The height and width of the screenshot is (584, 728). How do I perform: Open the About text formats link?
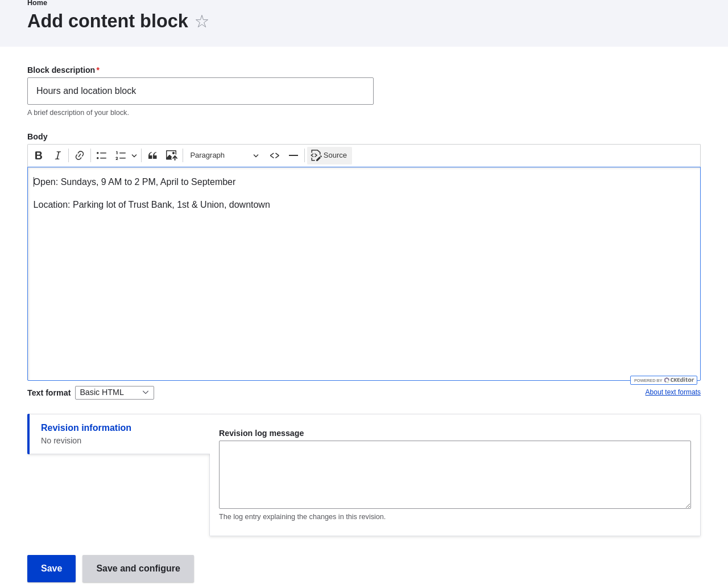(x=672, y=392)
